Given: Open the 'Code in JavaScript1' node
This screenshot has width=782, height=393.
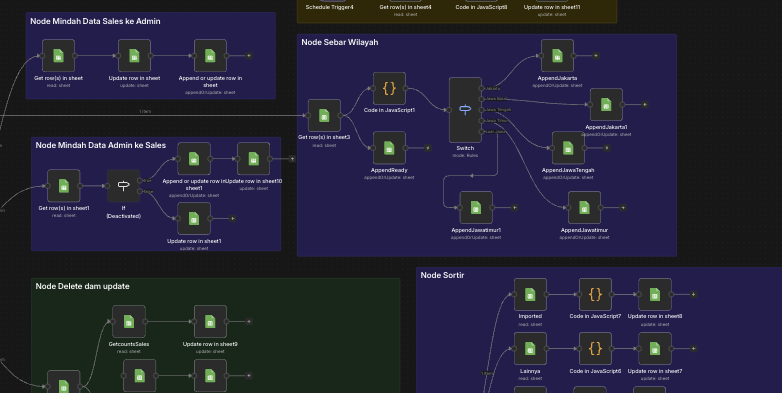Looking at the screenshot, I should [x=389, y=88].
